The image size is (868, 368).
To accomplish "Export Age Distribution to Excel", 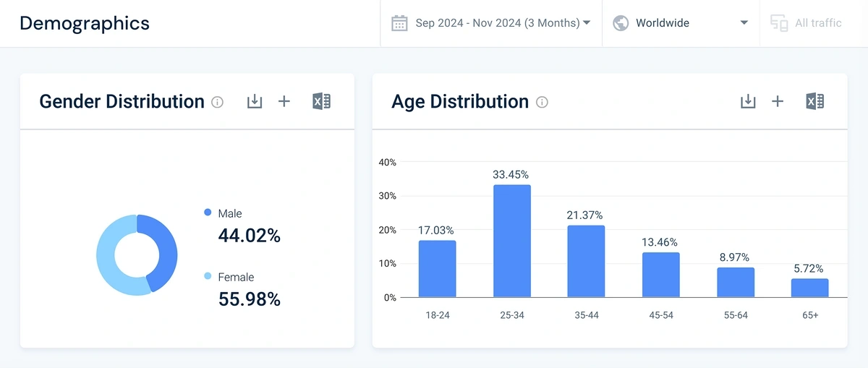I will click(814, 101).
